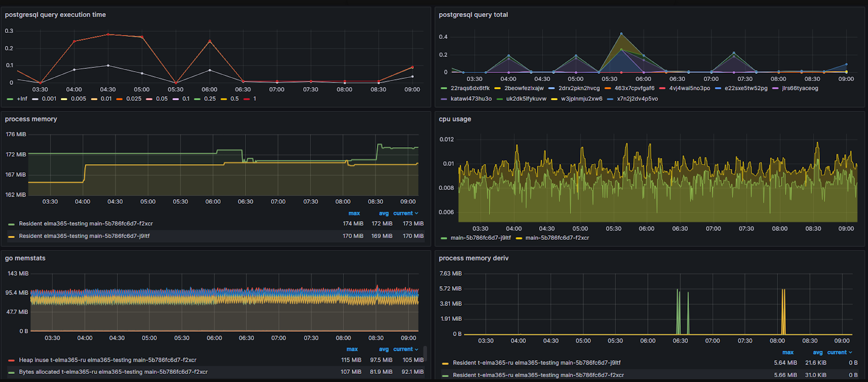
Task: Click the red Heap inuse series swatch
Action: pyautogui.click(x=11, y=361)
